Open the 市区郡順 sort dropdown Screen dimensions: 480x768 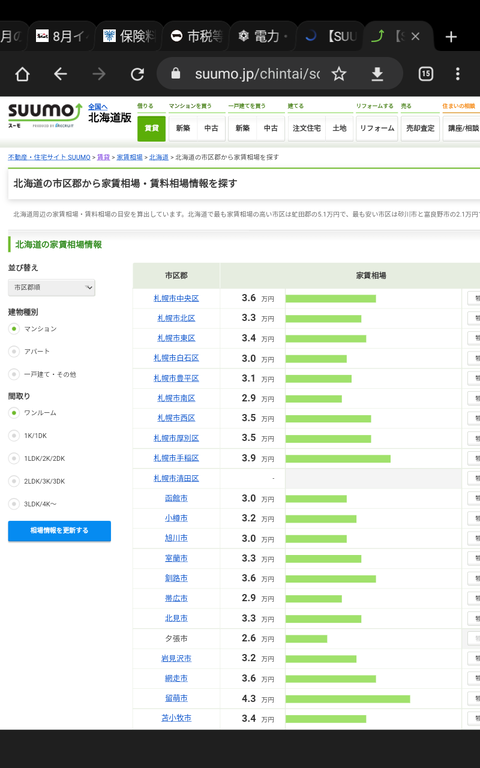[x=51, y=288]
